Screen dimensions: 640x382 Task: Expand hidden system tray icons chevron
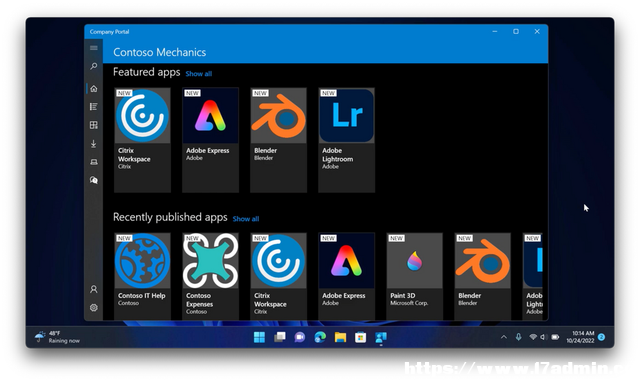[x=504, y=337]
